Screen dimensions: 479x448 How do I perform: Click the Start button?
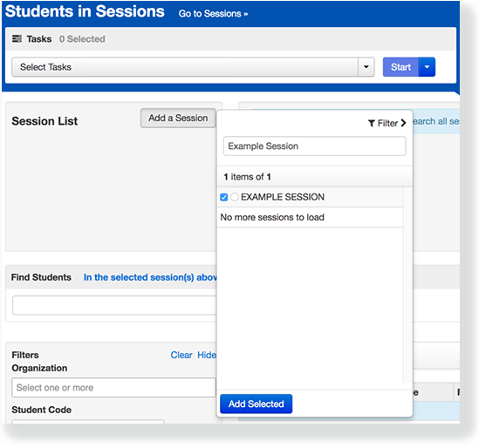400,67
